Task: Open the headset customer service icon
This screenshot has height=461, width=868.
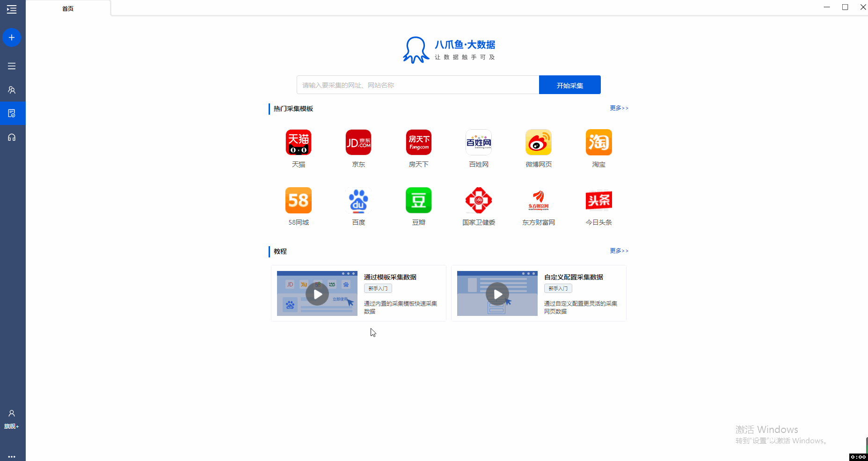Action: pos(12,137)
